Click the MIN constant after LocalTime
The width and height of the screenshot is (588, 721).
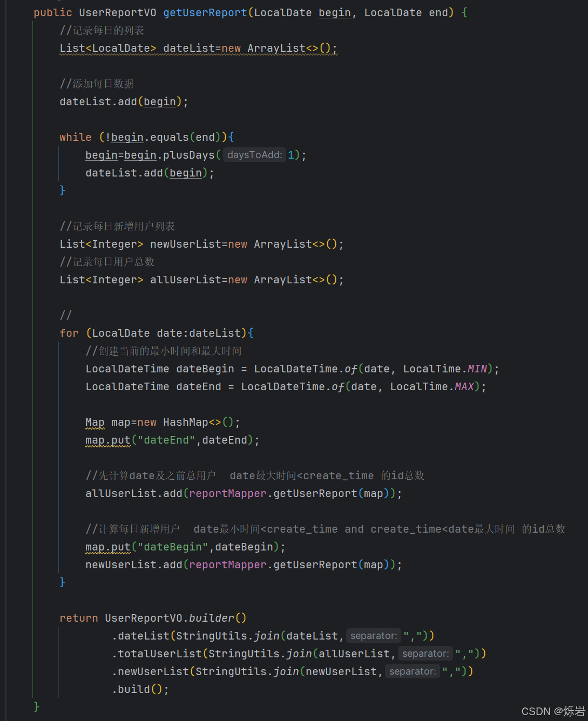(477, 369)
